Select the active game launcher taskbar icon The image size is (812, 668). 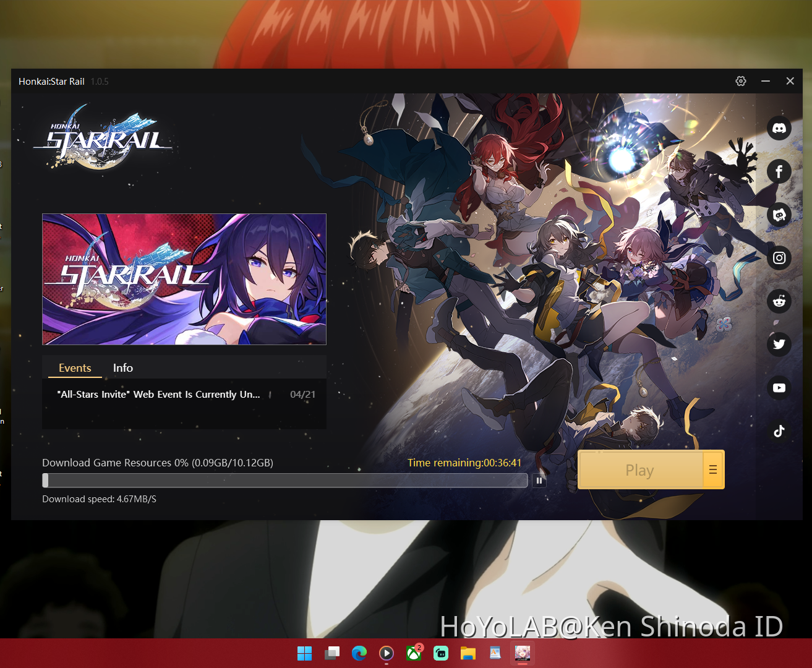point(523,653)
